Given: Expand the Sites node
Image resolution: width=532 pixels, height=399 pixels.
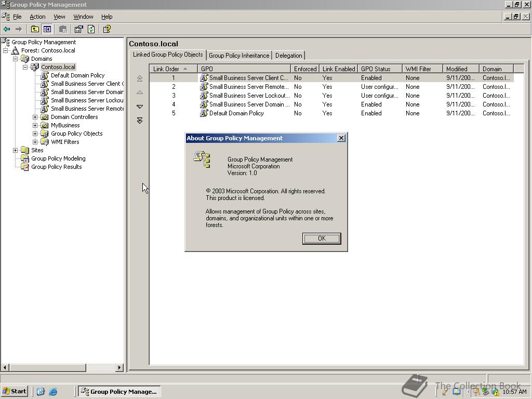Looking at the screenshot, I should [15, 150].
